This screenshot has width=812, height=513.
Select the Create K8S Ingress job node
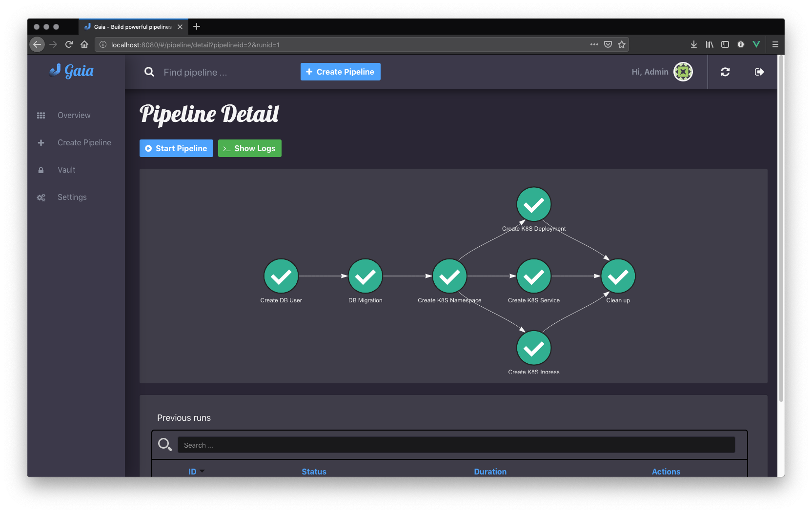click(534, 348)
